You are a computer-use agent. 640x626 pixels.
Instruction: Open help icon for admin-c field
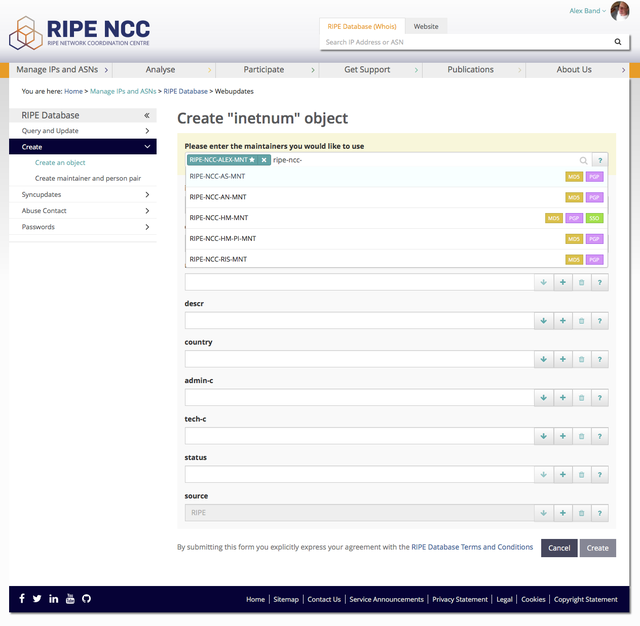(600, 397)
